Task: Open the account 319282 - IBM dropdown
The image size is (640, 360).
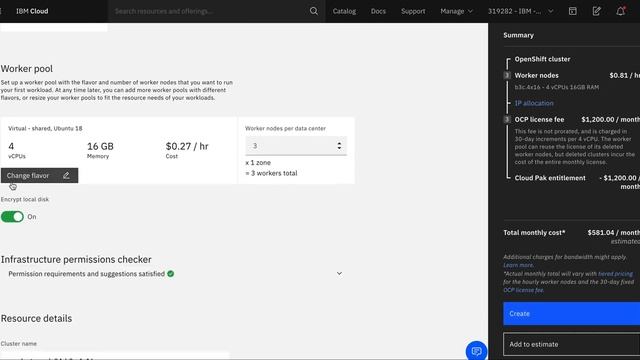Action: [520, 11]
